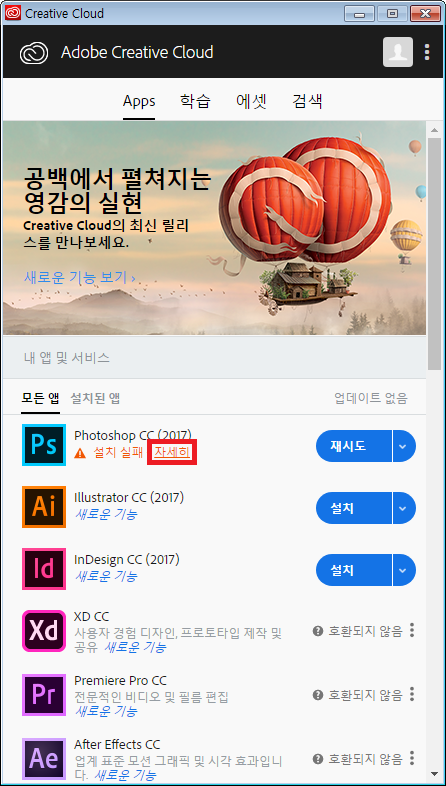The width and height of the screenshot is (446, 786).
Task: Click the 설치 실패 error text
Action: tap(118, 453)
